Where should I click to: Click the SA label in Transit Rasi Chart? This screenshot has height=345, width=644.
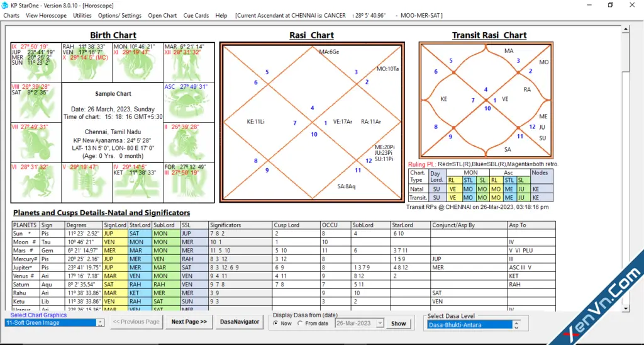(x=508, y=150)
